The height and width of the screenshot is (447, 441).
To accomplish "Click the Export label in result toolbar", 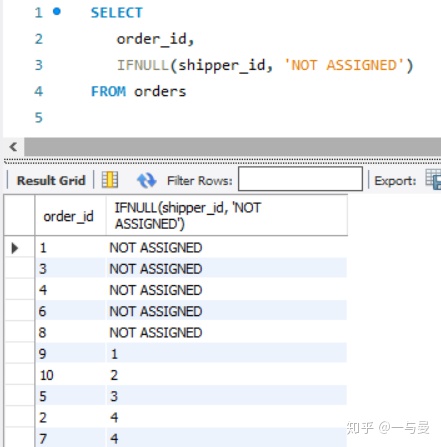I will tap(395, 181).
